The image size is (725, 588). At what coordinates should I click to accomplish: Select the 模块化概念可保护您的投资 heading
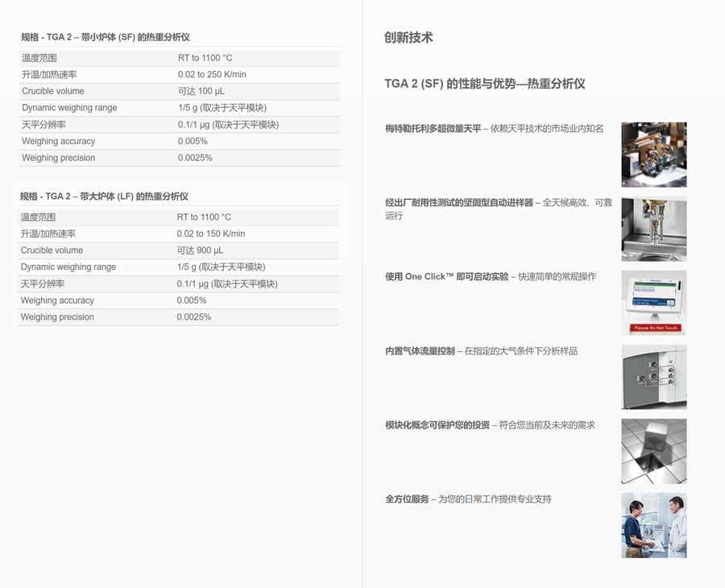click(437, 424)
